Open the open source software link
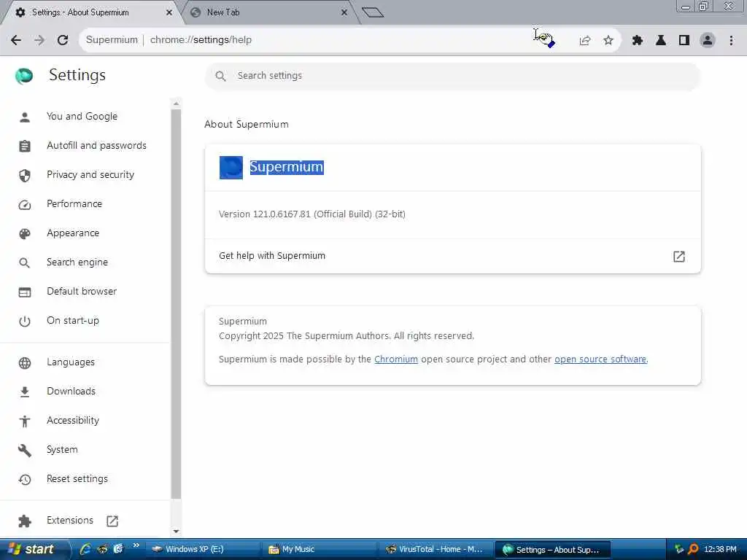The image size is (747, 560). [600, 359]
